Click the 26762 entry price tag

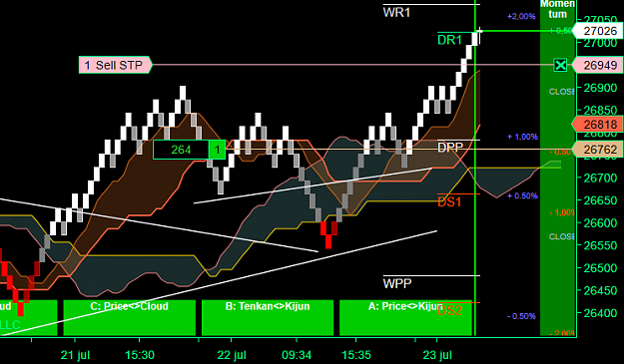coord(597,150)
